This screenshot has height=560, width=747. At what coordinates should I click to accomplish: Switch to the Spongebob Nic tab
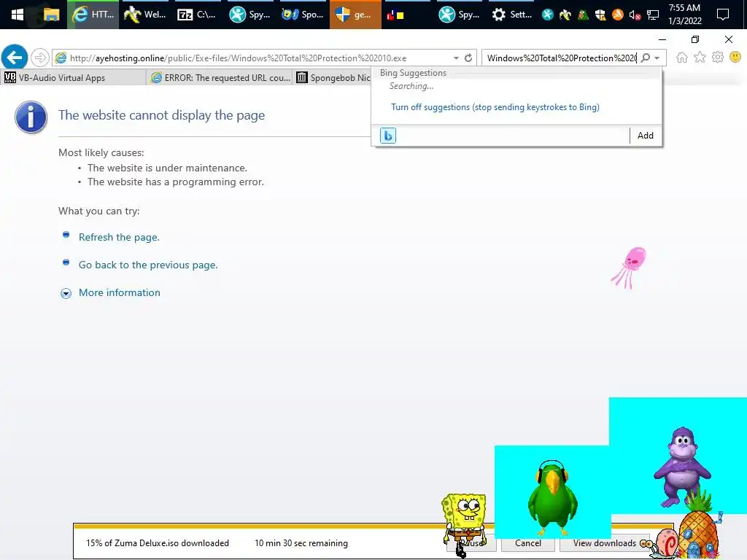[x=333, y=77]
